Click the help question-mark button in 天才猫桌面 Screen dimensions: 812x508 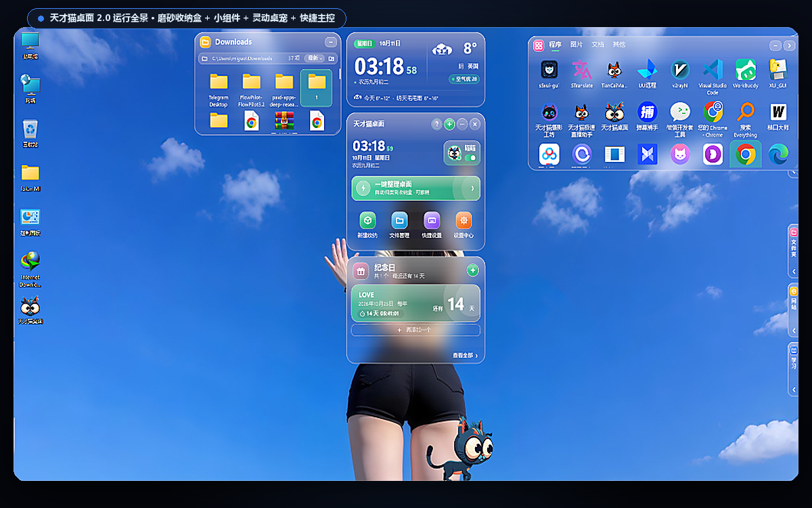436,125
